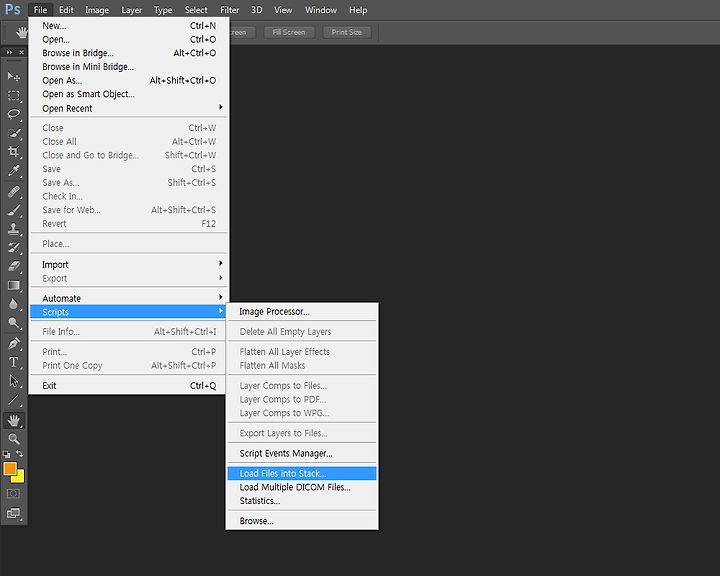
Task: Select Statistics... script
Action: tap(302, 501)
